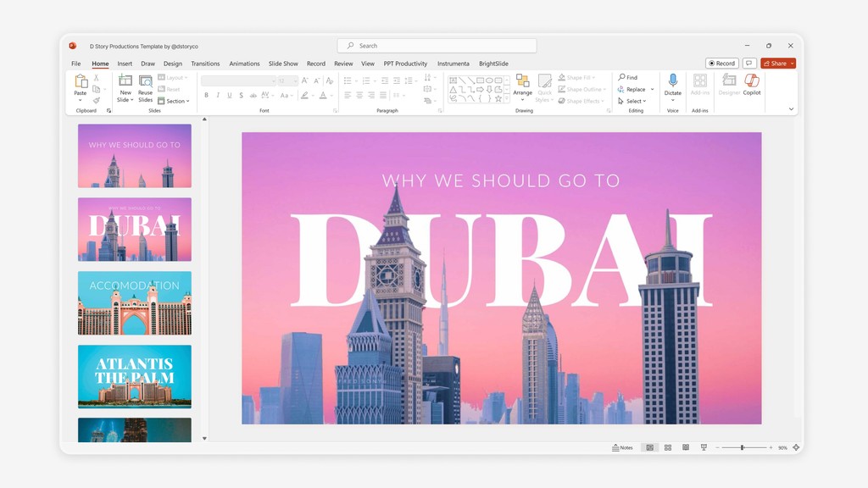Switch to Slide Sorter view icon
868x488 pixels.
point(668,447)
